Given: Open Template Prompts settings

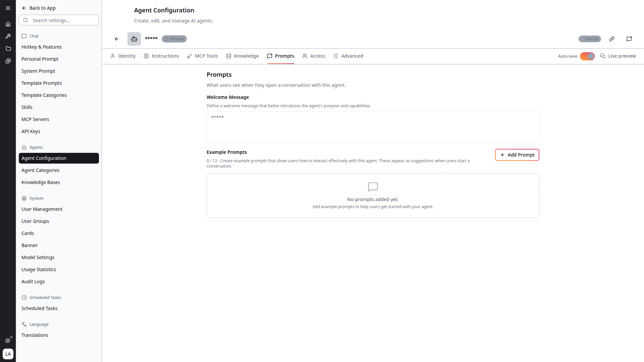Looking at the screenshot, I should click(x=59, y=83).
